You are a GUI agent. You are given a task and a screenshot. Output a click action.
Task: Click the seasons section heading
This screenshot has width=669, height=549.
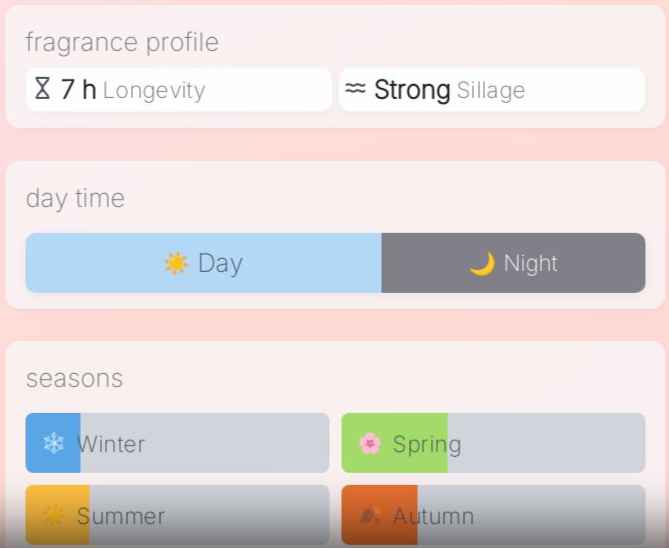(74, 378)
